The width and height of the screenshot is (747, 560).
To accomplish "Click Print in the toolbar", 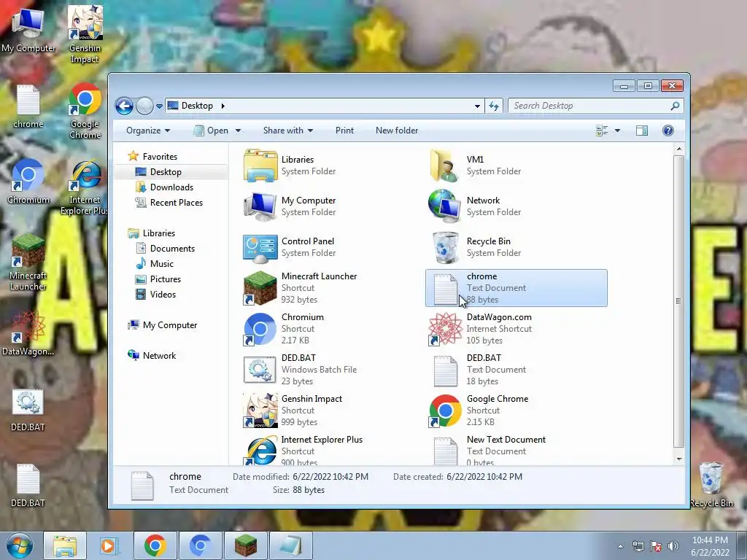I will (x=344, y=131).
